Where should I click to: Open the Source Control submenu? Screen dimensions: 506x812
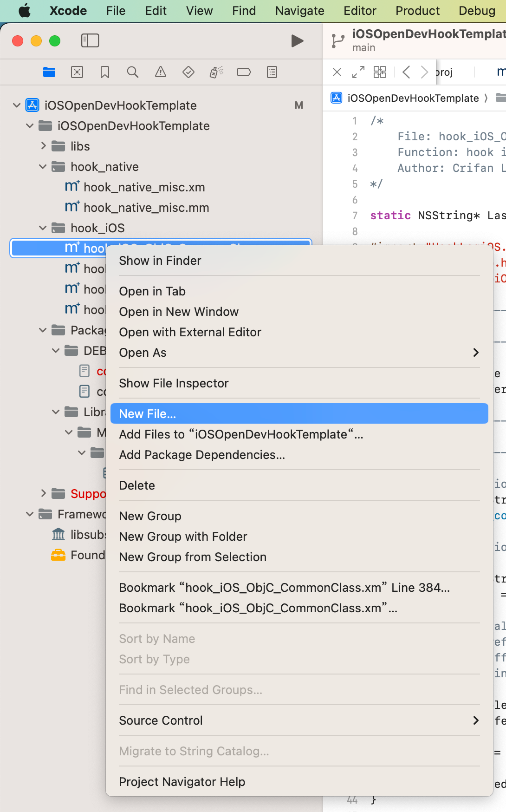tap(299, 720)
